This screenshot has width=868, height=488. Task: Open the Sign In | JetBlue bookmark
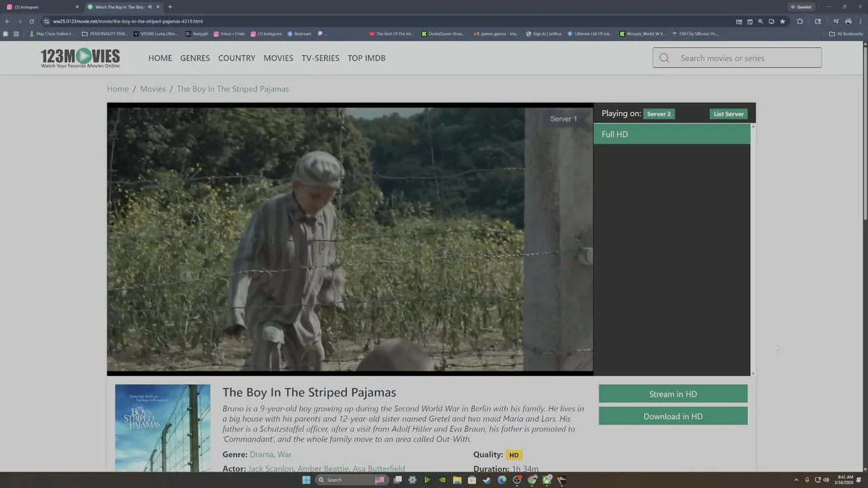tap(544, 33)
